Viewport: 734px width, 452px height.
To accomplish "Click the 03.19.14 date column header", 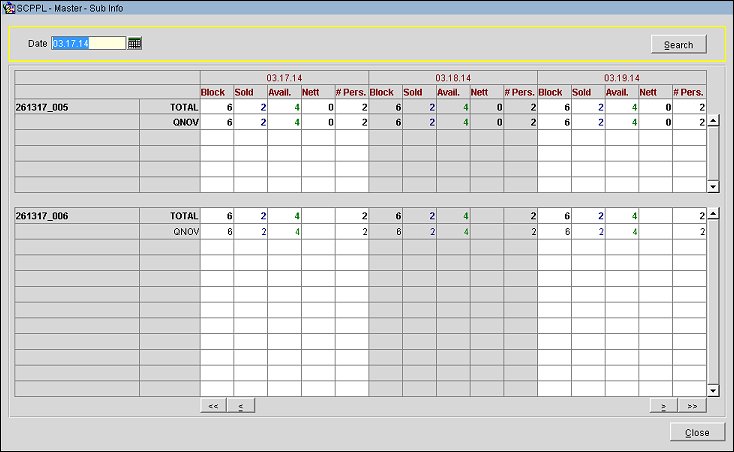I will (621, 77).
